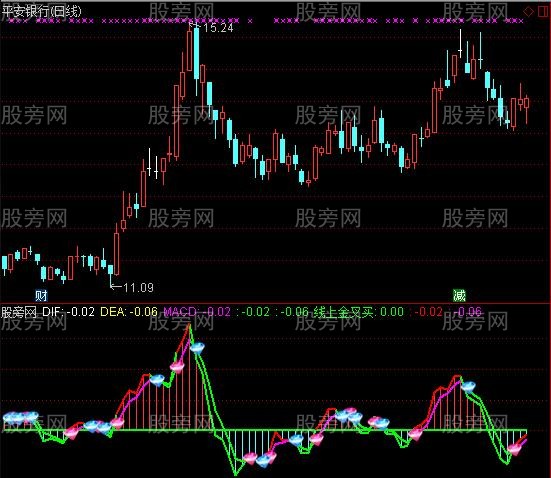Click the DIF: -0.02 indicator value
Screen dimensions: 551x478
(68, 312)
